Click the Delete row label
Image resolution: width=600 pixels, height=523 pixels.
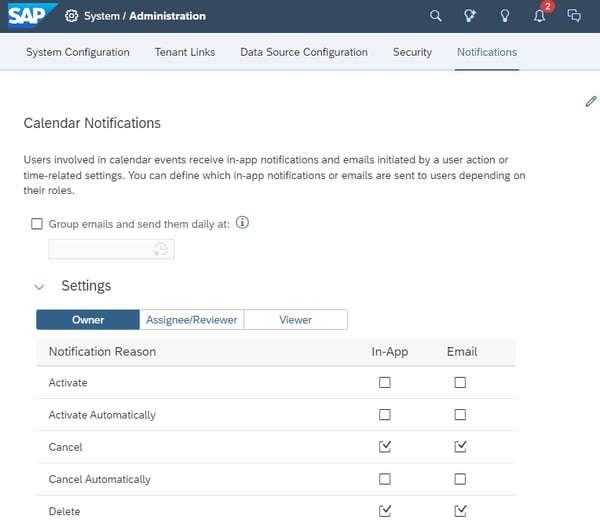[x=64, y=511]
